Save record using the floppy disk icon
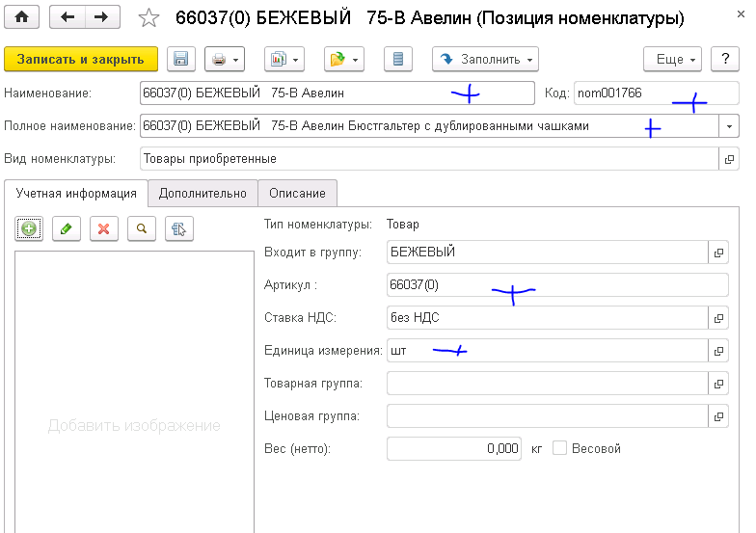The height and width of the screenshot is (533, 756). [180, 60]
